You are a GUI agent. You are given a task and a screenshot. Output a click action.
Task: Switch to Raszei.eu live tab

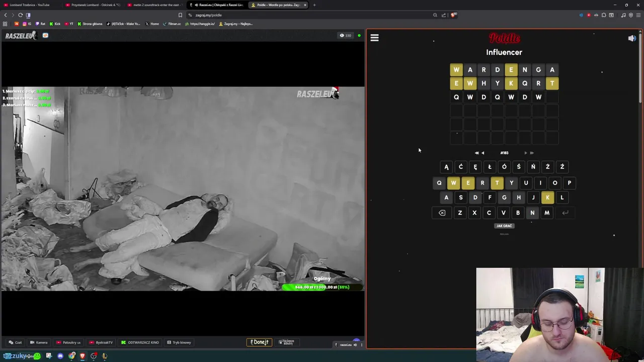tap(217, 5)
